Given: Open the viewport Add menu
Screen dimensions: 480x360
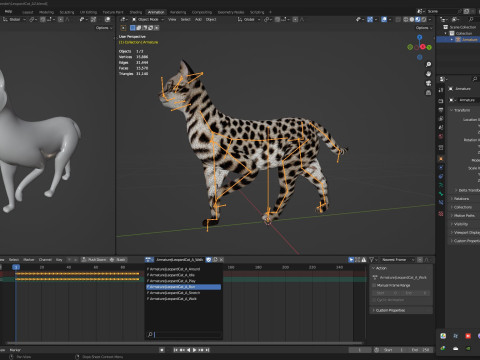Looking at the screenshot, I should pos(198,20).
